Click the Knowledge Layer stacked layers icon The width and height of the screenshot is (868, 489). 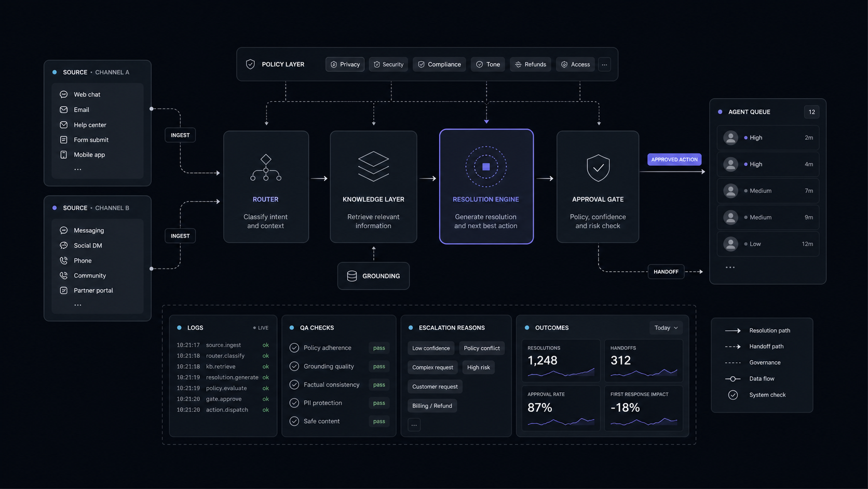[373, 166]
